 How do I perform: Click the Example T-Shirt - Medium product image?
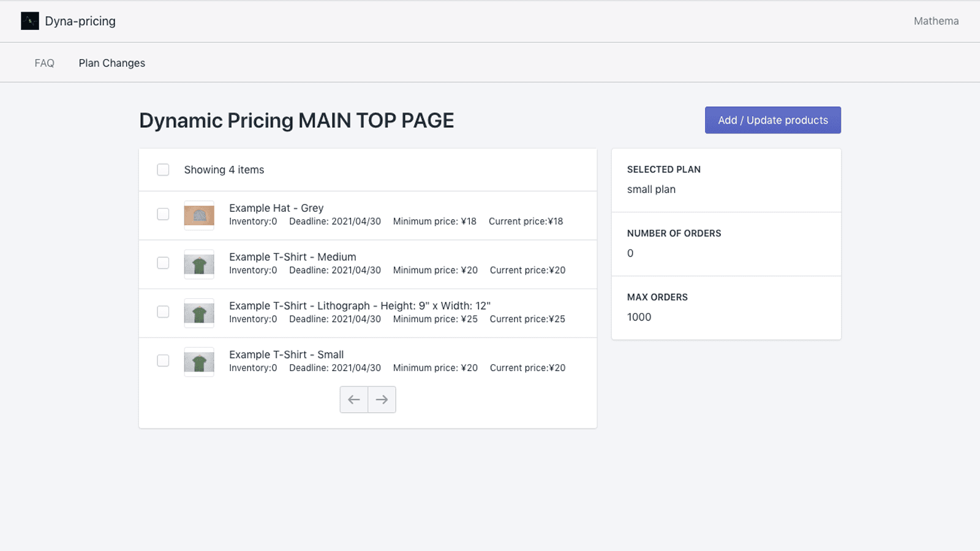point(198,264)
